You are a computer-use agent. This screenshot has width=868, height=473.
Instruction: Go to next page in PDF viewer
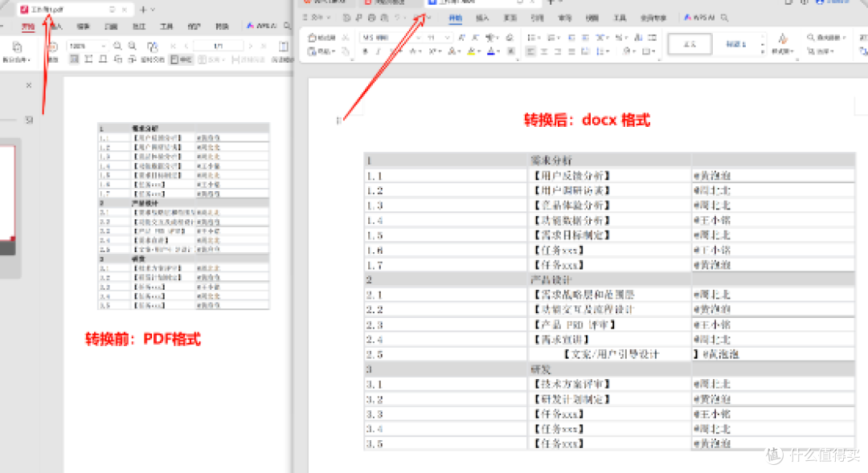(251, 46)
